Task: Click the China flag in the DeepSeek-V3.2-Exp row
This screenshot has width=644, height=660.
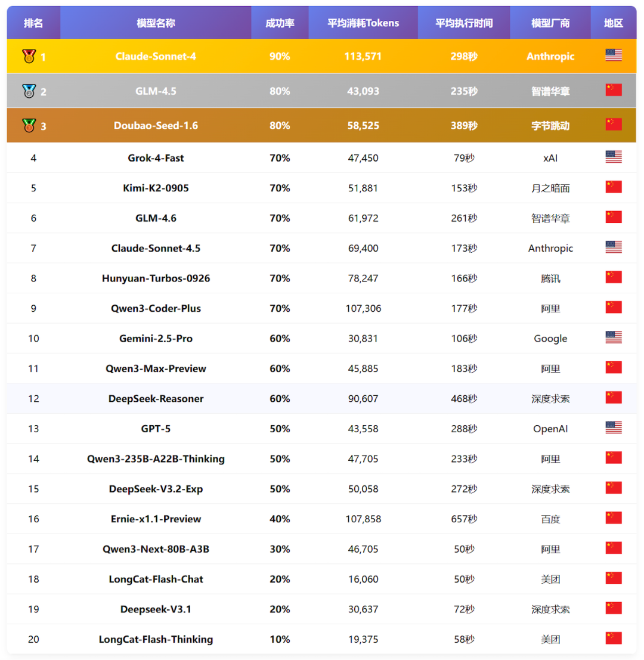Action: click(x=613, y=488)
